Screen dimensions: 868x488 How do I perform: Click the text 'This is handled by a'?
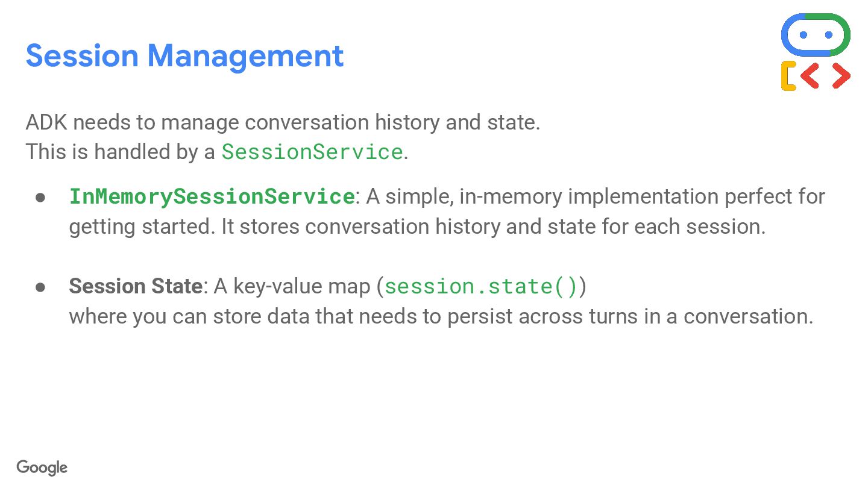(120, 152)
